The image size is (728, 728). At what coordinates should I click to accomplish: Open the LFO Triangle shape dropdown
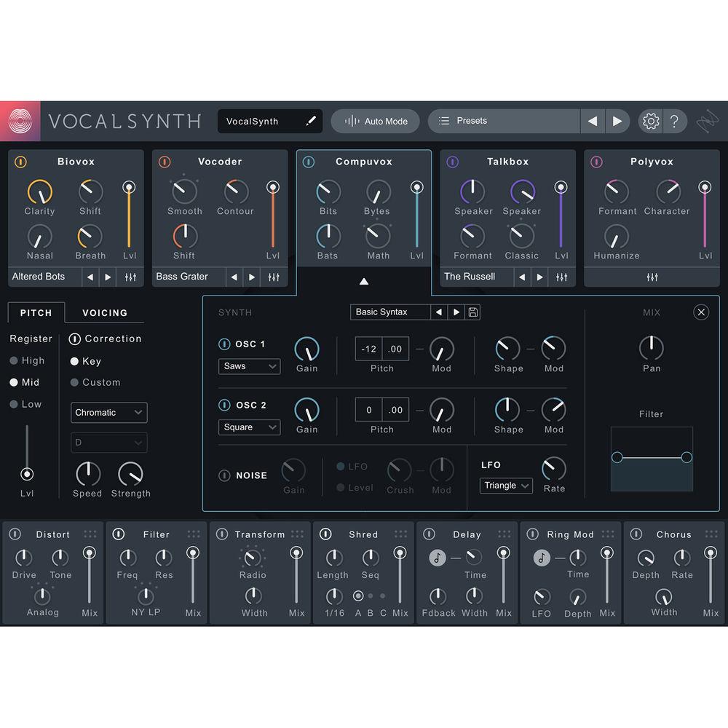505,486
